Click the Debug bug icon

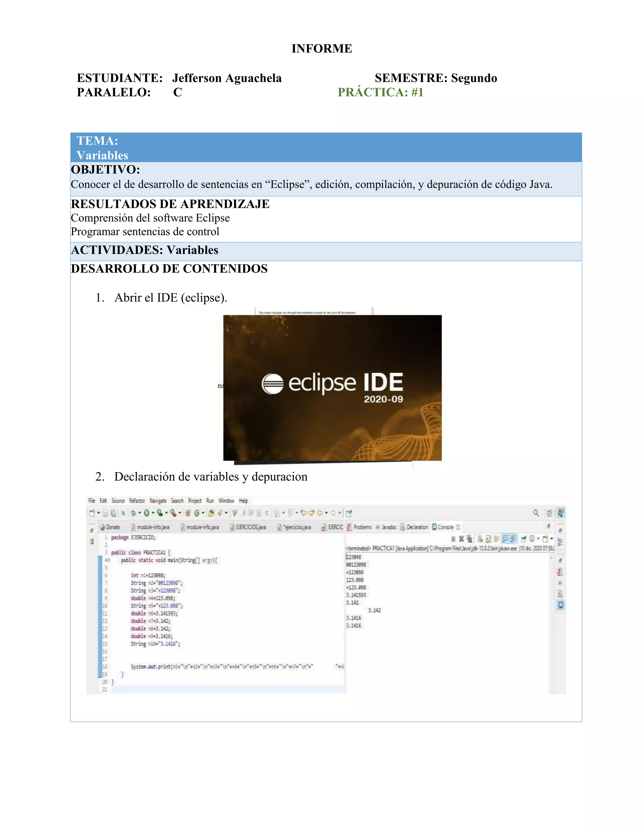click(134, 513)
